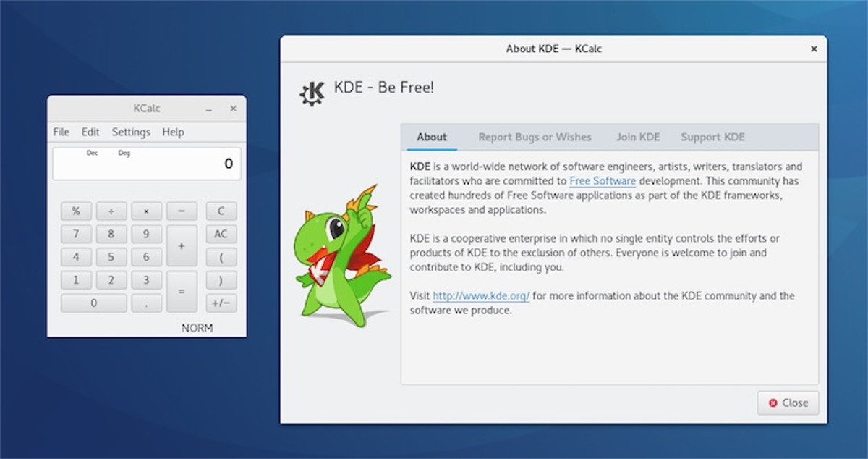This screenshot has width=868, height=459.
Task: Click the 1 digit key
Action: click(76, 280)
